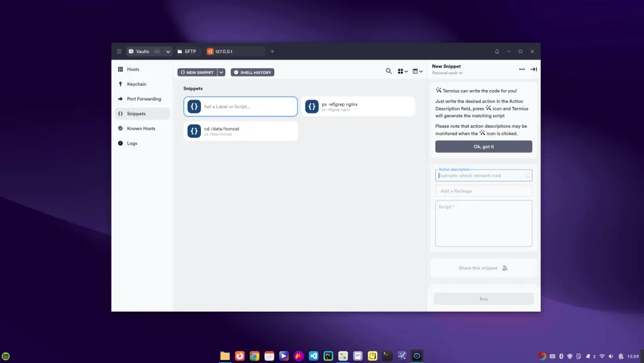This screenshot has width=644, height=363.
Task: Click the magic wand generate icon in Action description
Action: click(x=527, y=176)
